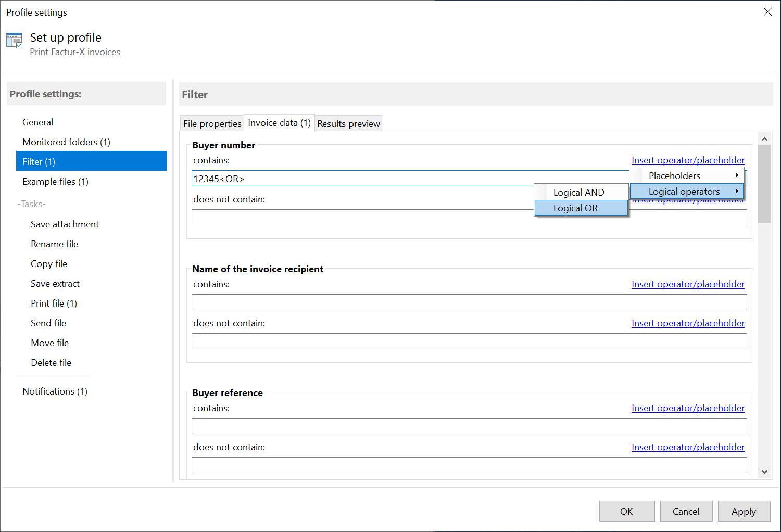This screenshot has height=532, width=781.
Task: Focus invoice recipient name contains field
Action: (x=469, y=302)
